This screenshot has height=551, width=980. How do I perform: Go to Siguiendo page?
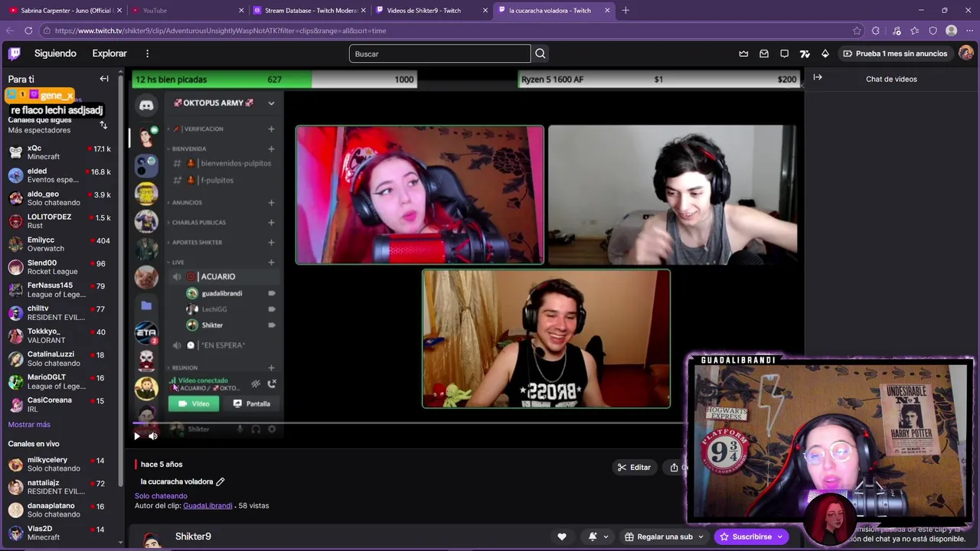[x=55, y=54]
